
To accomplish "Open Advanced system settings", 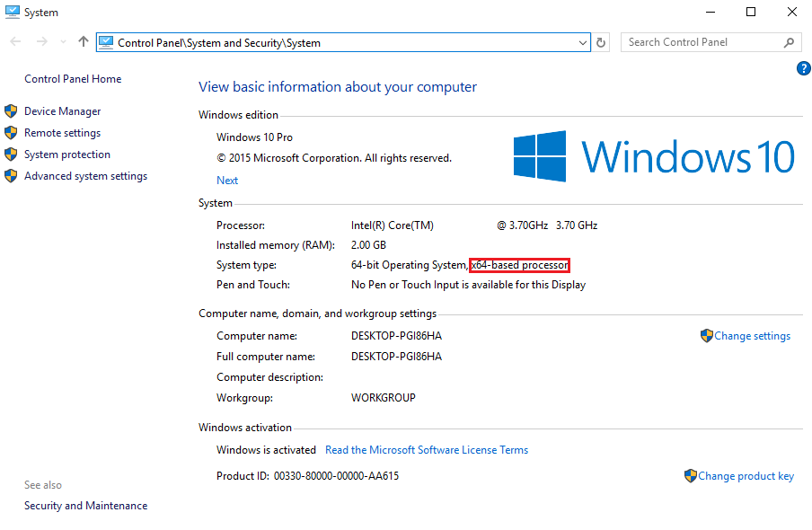I will click(86, 176).
